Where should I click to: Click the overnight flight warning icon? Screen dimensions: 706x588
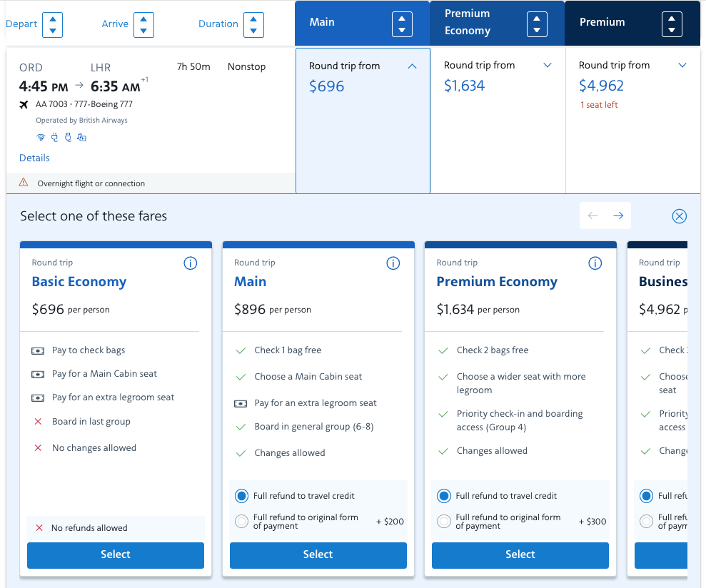24,183
